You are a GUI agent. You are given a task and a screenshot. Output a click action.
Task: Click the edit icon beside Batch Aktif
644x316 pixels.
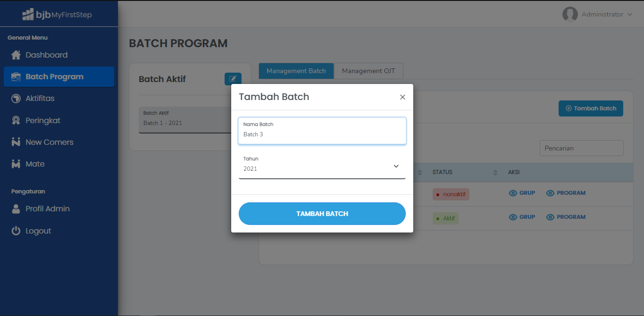233,79
